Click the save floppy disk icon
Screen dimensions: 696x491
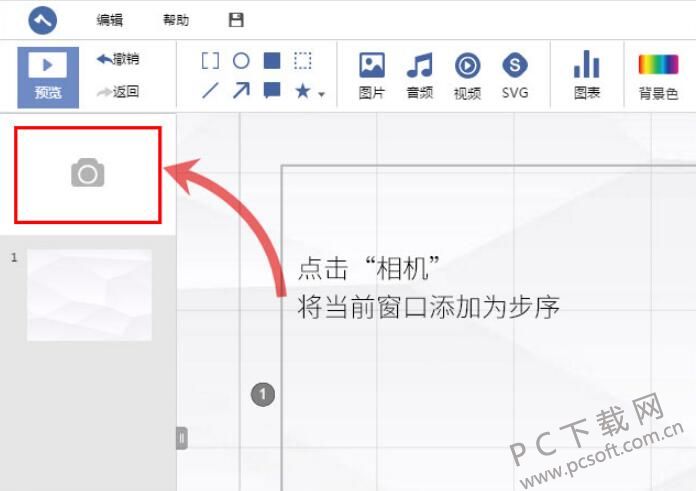pyautogui.click(x=236, y=21)
